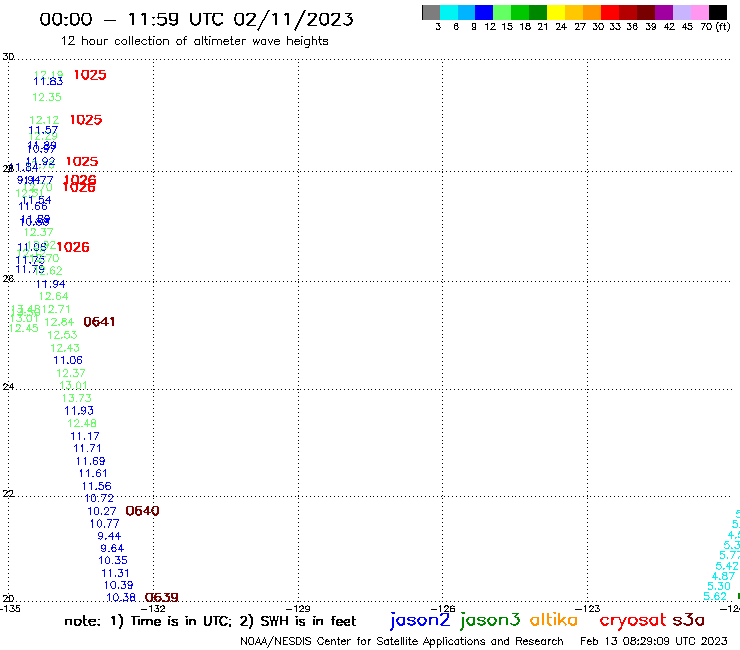Click the timestamp 'Feb 13 08:29:09 UTC 2023'
This screenshot has width=740, height=650.
pos(654,641)
